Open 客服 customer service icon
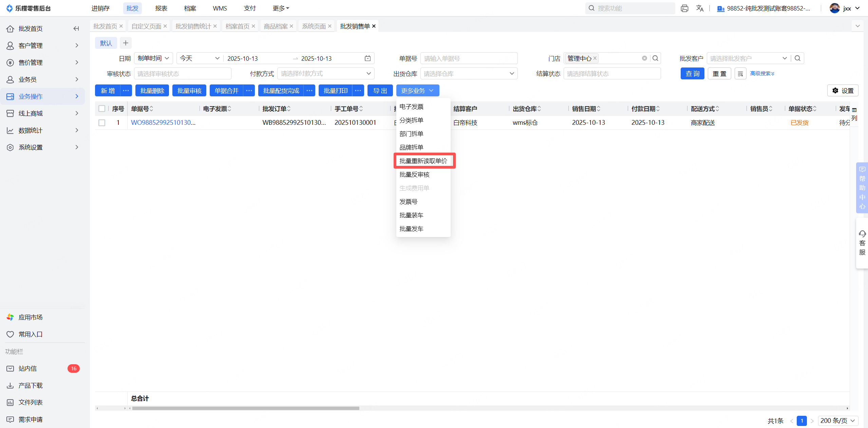Viewport: 868px width, 428px height. point(862,243)
